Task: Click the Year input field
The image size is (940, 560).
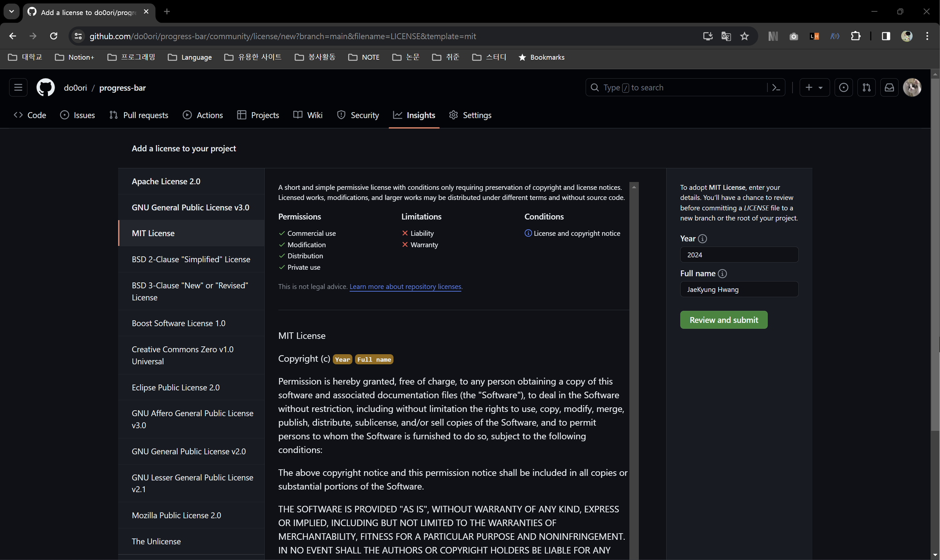Action: (739, 255)
